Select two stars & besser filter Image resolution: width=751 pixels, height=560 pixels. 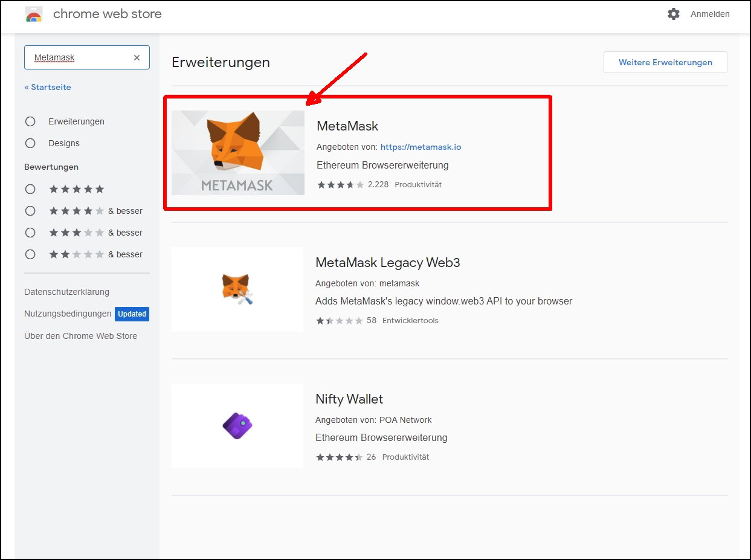click(x=30, y=254)
